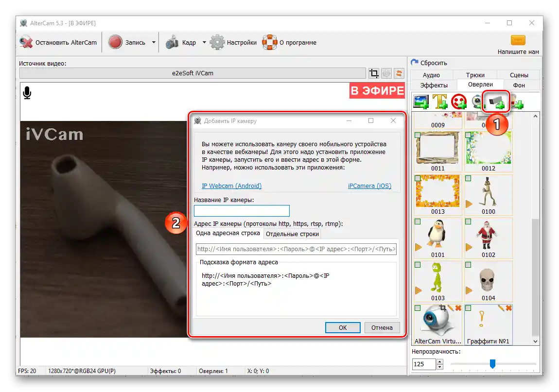Start recording with the Запись button
The image size is (559, 392).
pos(127,42)
